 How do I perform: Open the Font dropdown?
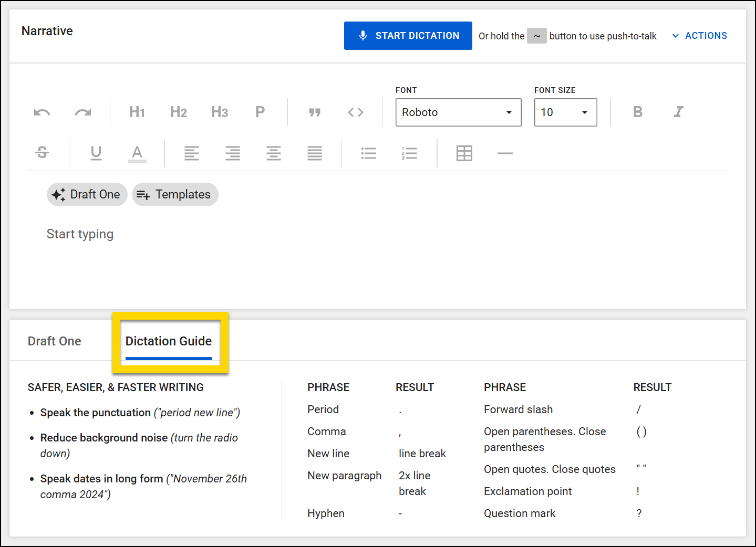(457, 112)
